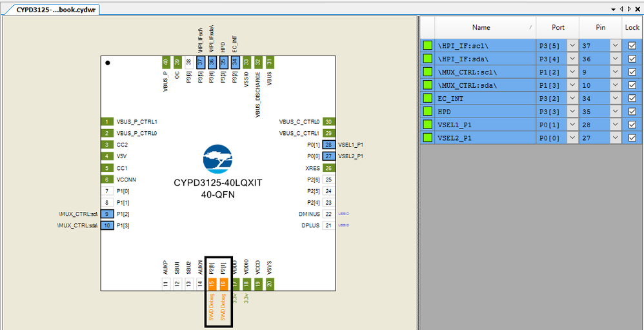Sort by the Pin column header

(600, 28)
